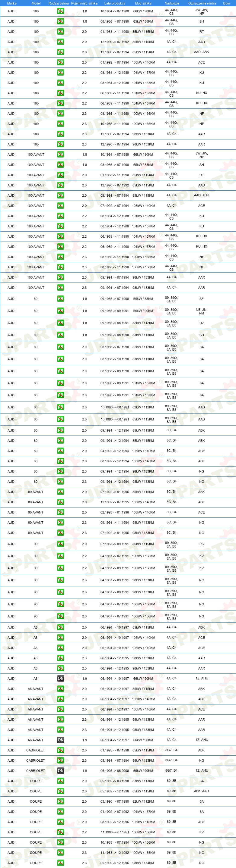This screenshot has width=236, height=868.
Task: Click '06.1995 -> 08.2000' date in CABRIOLET row
Action: pyautogui.click(x=114, y=771)
